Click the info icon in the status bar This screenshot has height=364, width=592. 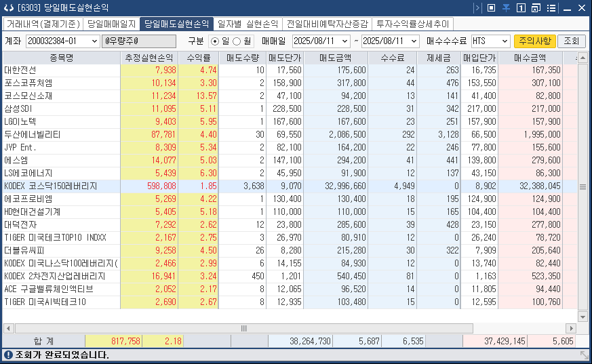8,355
